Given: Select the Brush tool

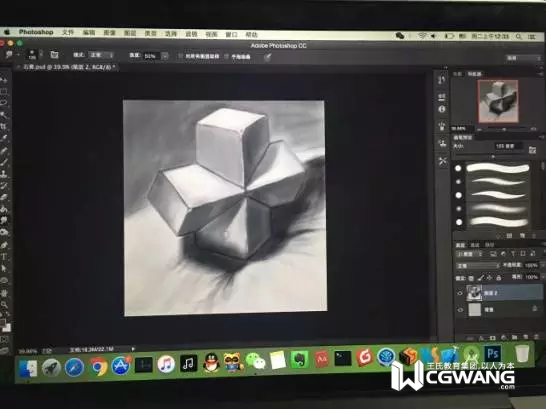Looking at the screenshot, I should pos(4,162).
